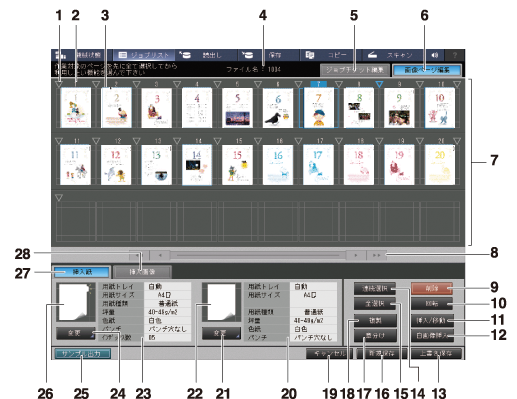Jump to first page with double-left arrow
This screenshot has height=399, width=517.
140,255
